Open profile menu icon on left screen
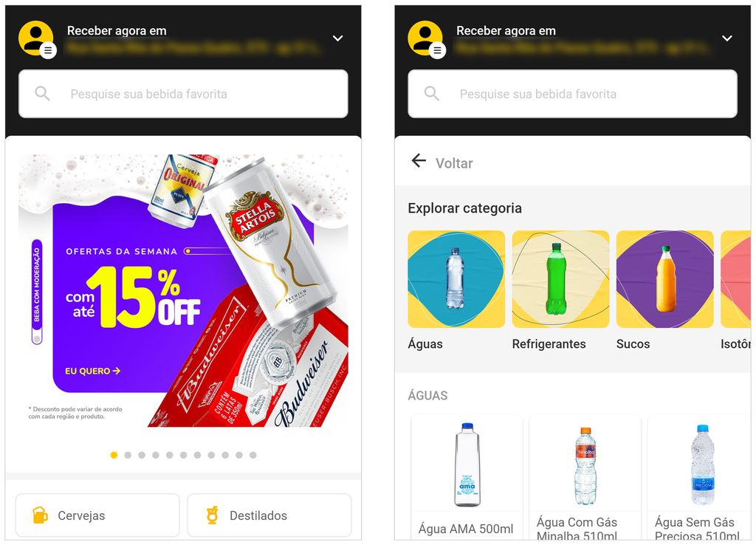The width and height of the screenshot is (756, 545). pyautogui.click(x=37, y=38)
